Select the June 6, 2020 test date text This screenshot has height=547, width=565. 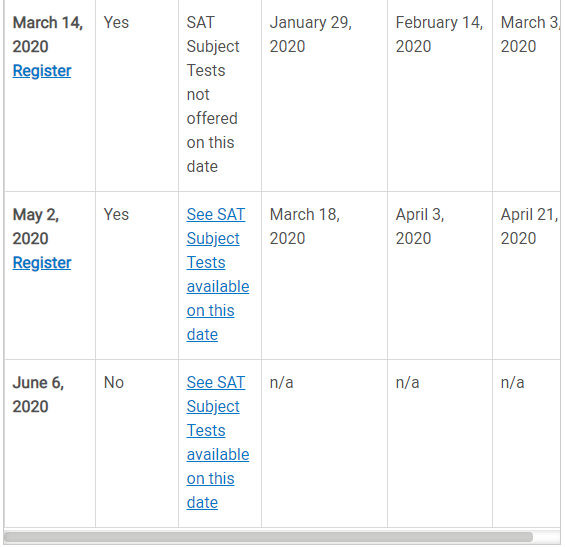38,394
